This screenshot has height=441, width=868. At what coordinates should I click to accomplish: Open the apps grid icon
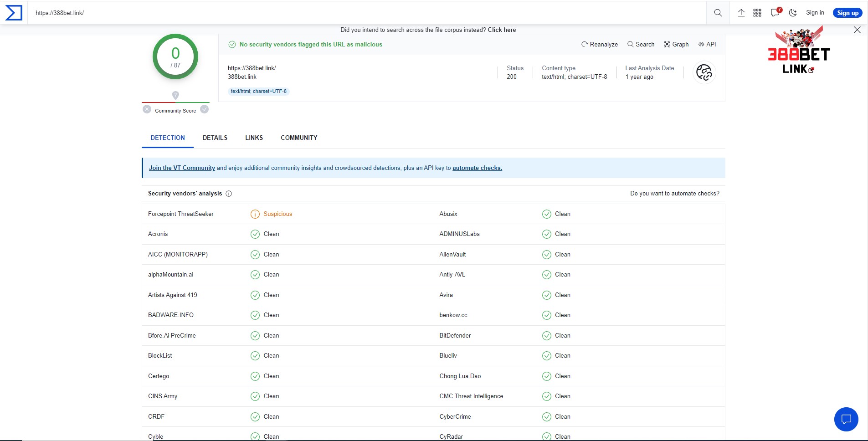[x=757, y=13]
